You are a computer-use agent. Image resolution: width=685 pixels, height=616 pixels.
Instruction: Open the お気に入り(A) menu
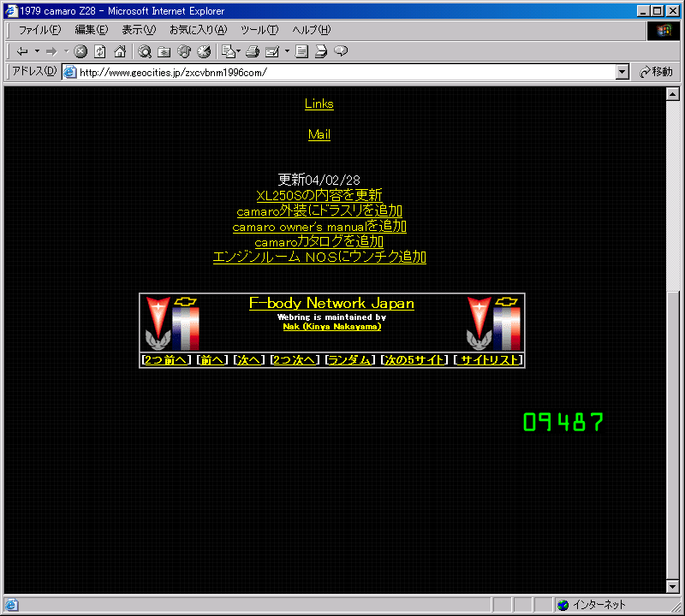coord(199,30)
